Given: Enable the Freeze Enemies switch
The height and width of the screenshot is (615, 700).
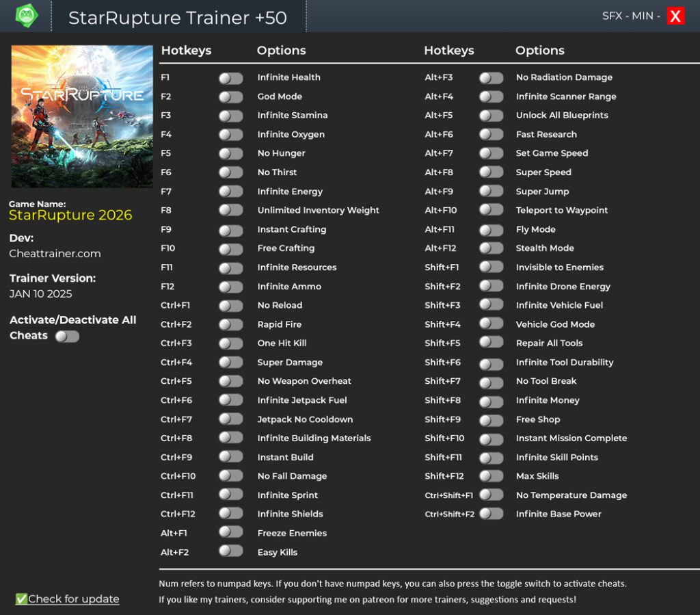Looking at the screenshot, I should pos(231,532).
